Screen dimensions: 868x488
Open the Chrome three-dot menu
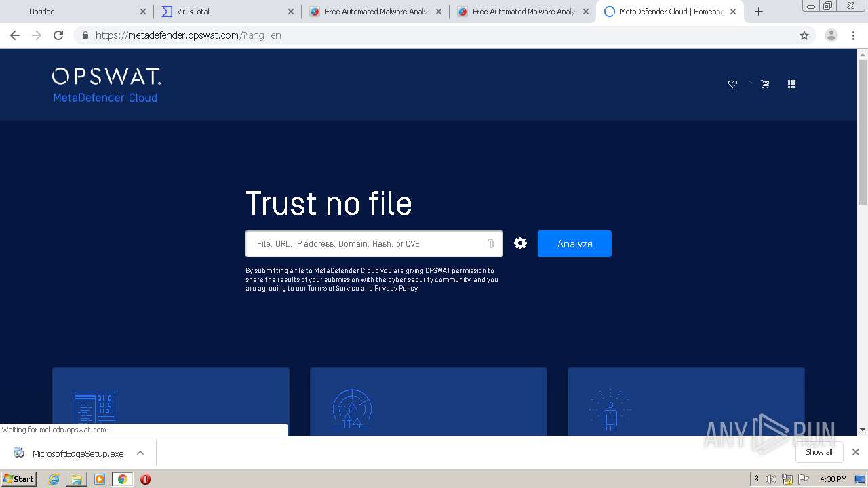click(x=854, y=35)
